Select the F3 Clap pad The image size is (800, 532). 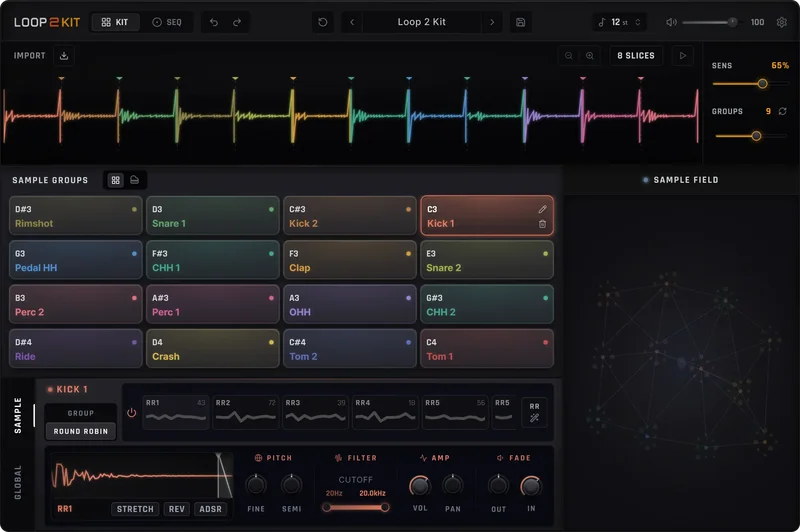350,260
